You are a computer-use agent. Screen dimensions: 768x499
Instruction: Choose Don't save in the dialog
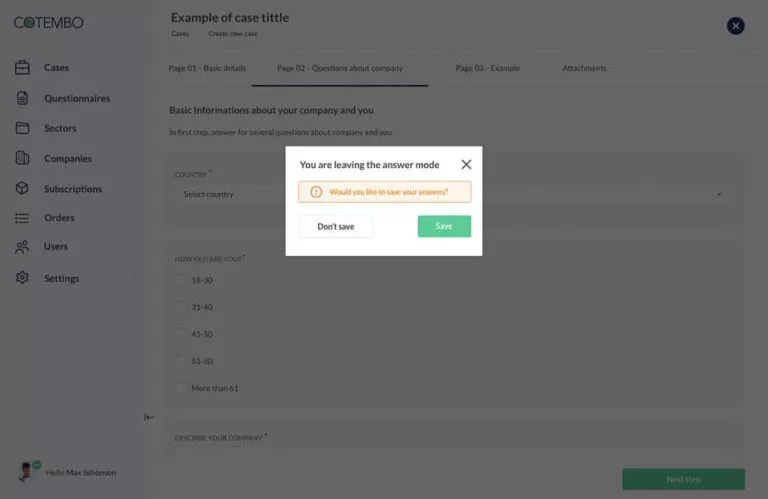coord(336,226)
